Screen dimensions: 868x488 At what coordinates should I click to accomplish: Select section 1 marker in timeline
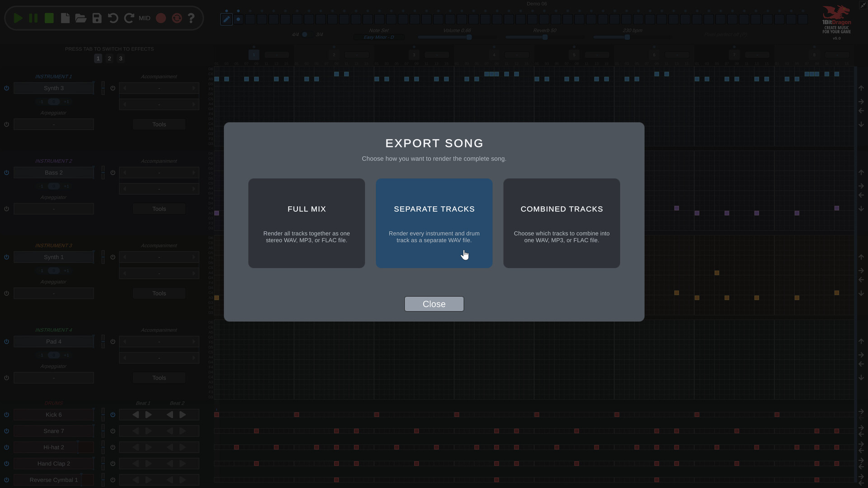point(254,55)
